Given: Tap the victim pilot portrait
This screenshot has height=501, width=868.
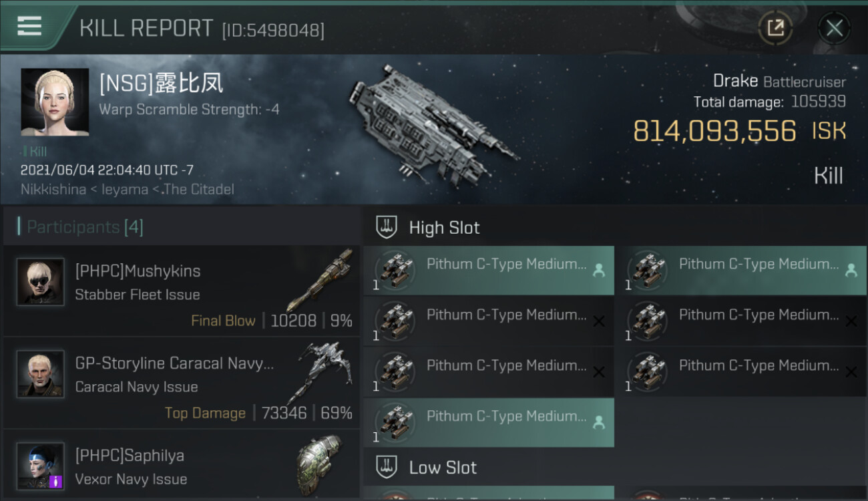Looking at the screenshot, I should [x=55, y=102].
